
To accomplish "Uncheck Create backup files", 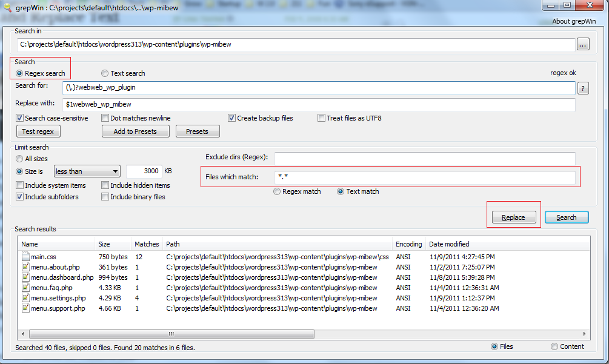I will [x=231, y=117].
